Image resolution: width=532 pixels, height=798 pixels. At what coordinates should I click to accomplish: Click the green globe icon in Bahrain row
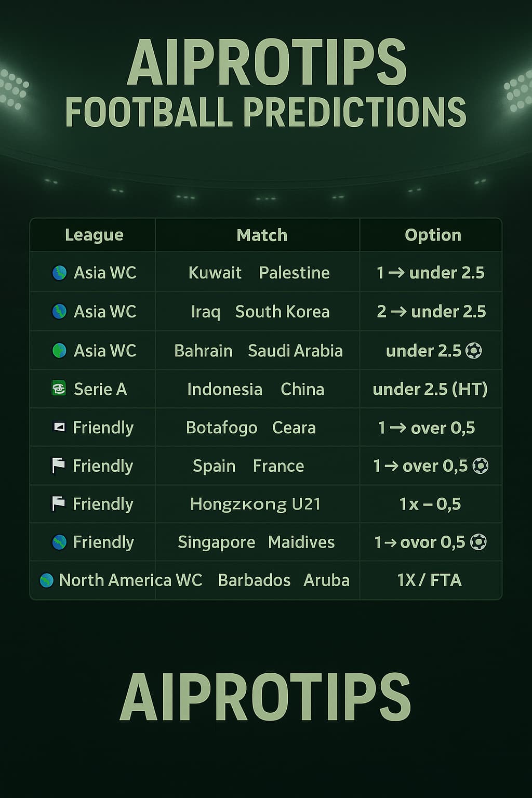pos(59,351)
